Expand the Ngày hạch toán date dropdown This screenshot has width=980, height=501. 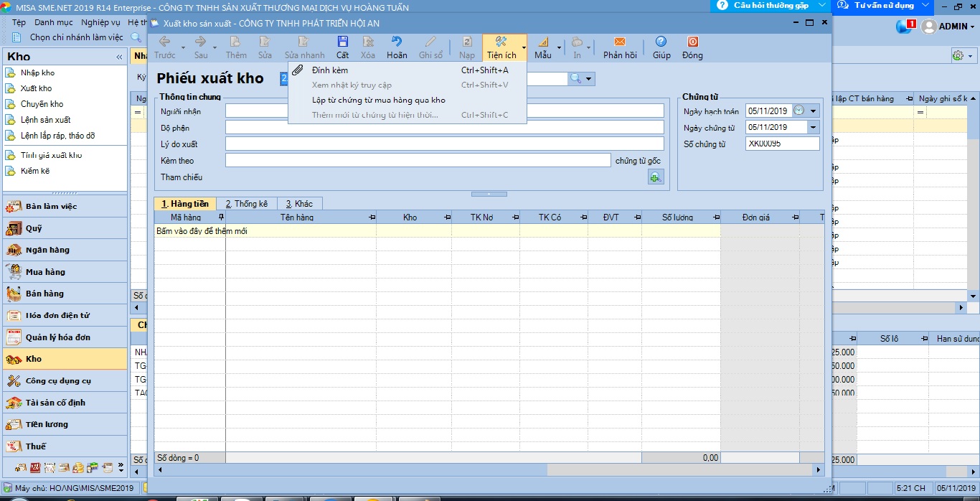pyautogui.click(x=814, y=111)
